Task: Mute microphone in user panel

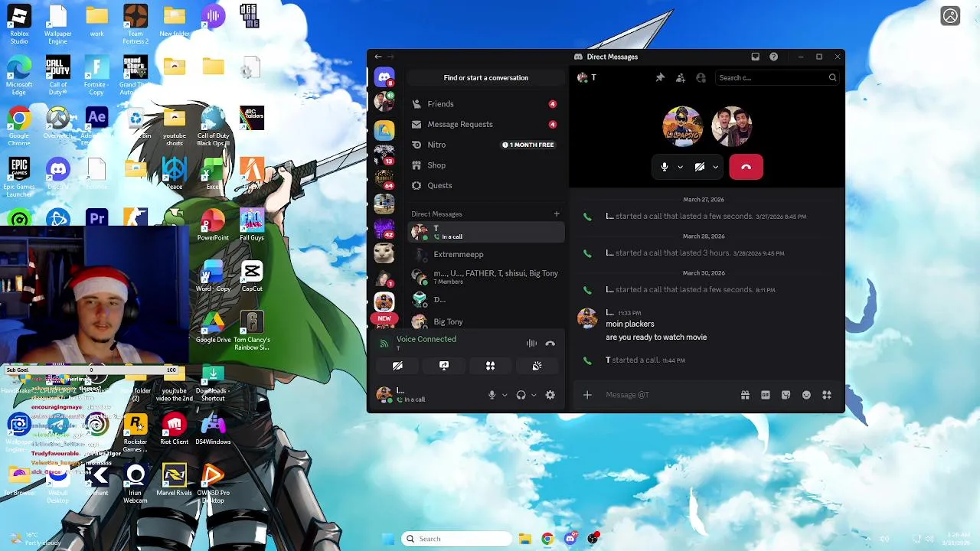Action: tap(492, 395)
